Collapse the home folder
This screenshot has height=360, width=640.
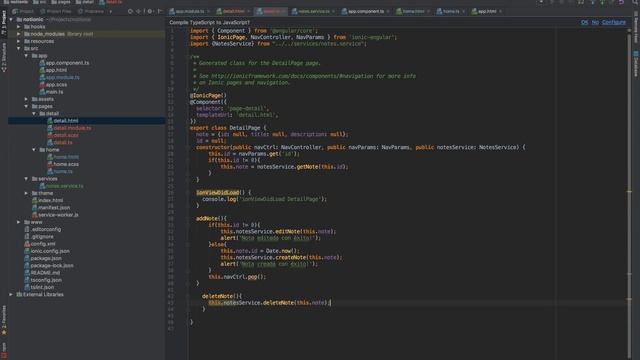(x=34, y=150)
